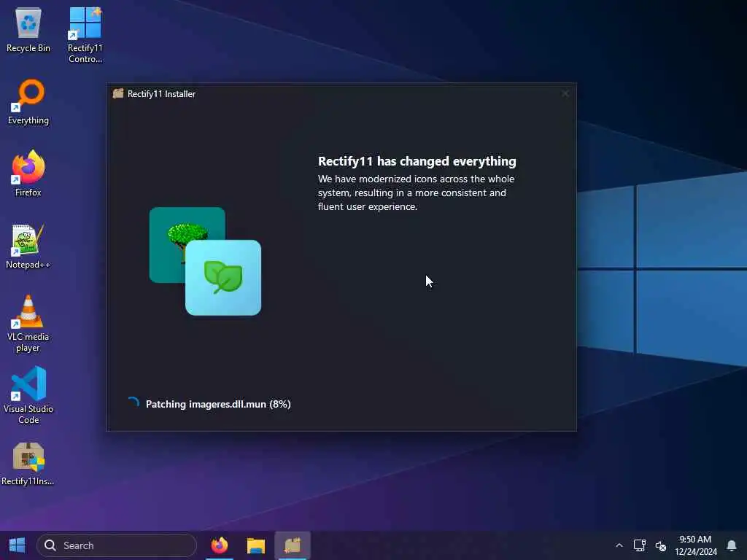Open the muted volume tray icon
This screenshot has height=560, width=747.
661,545
